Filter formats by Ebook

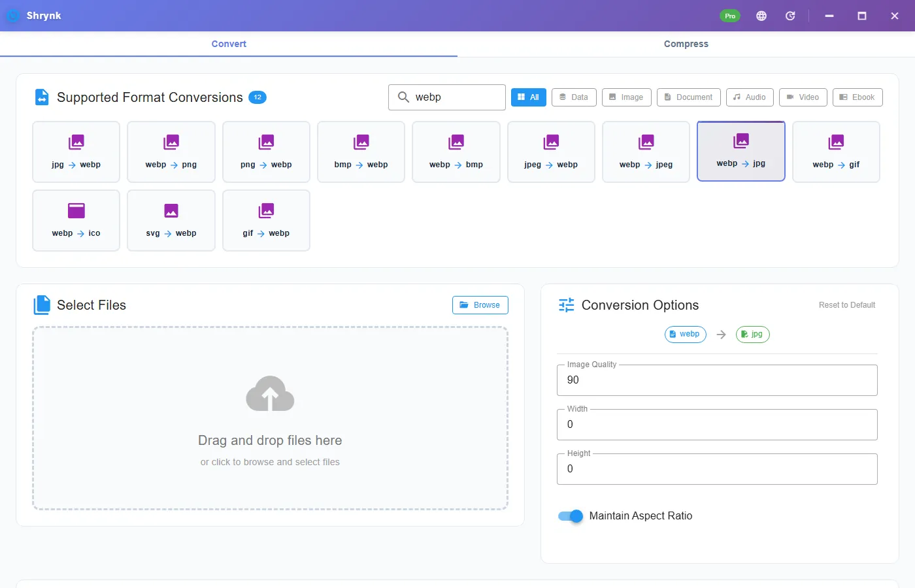(857, 97)
